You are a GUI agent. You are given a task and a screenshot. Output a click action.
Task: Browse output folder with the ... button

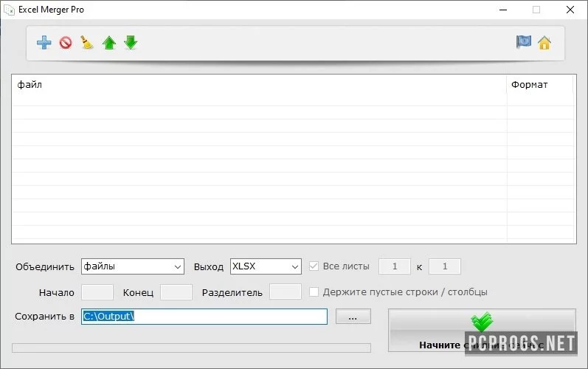pyautogui.click(x=353, y=317)
